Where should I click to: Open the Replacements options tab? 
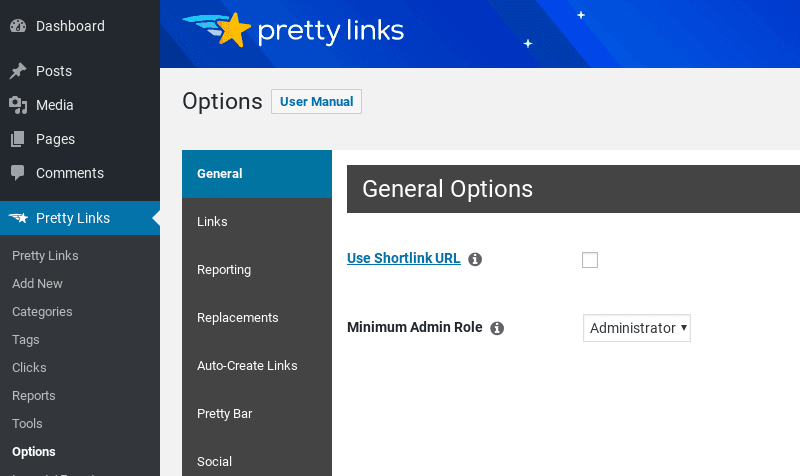coord(257,317)
